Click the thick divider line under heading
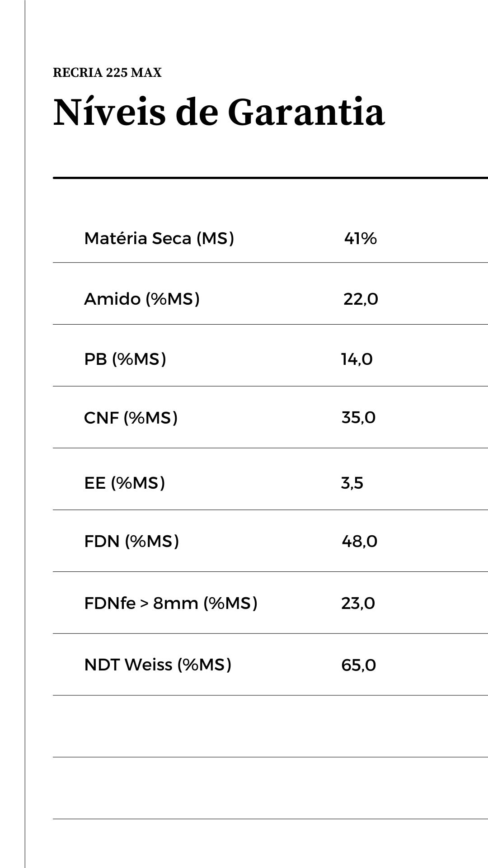This screenshot has width=488, height=868. tap(270, 178)
